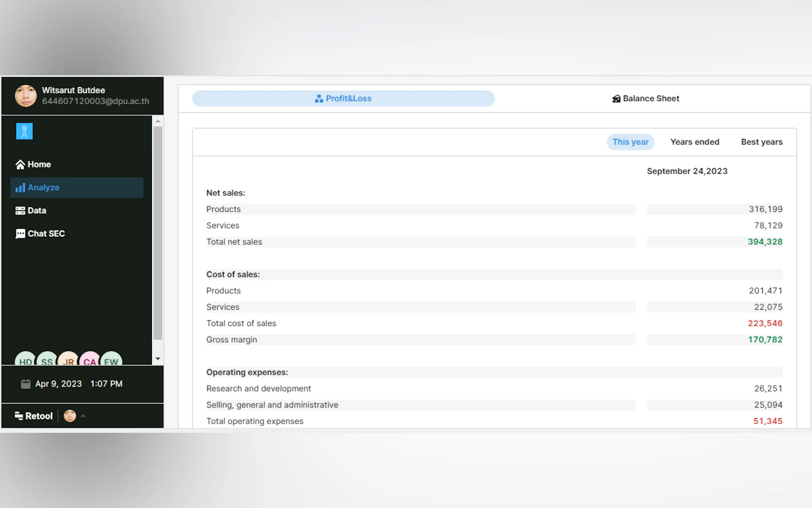Expand the user menu chevron beside Retool

pos(83,416)
